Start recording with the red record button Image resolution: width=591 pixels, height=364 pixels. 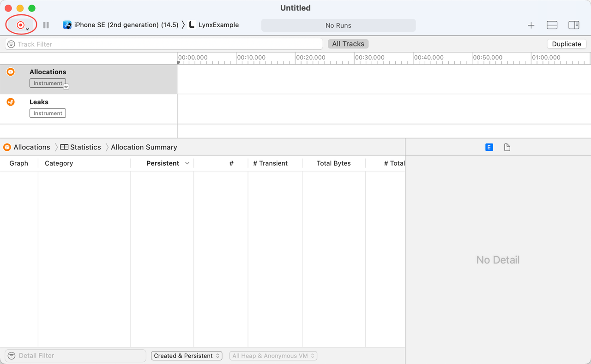(x=20, y=25)
